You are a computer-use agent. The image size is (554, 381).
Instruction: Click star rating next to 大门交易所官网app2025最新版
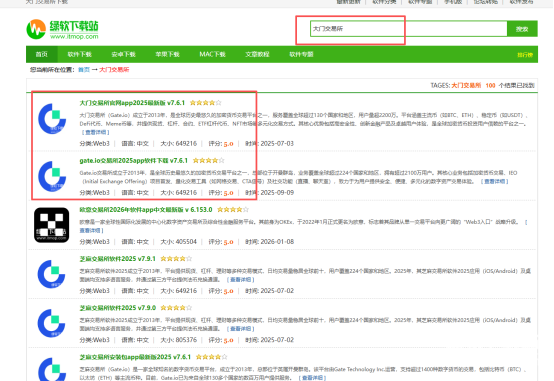tap(206, 103)
